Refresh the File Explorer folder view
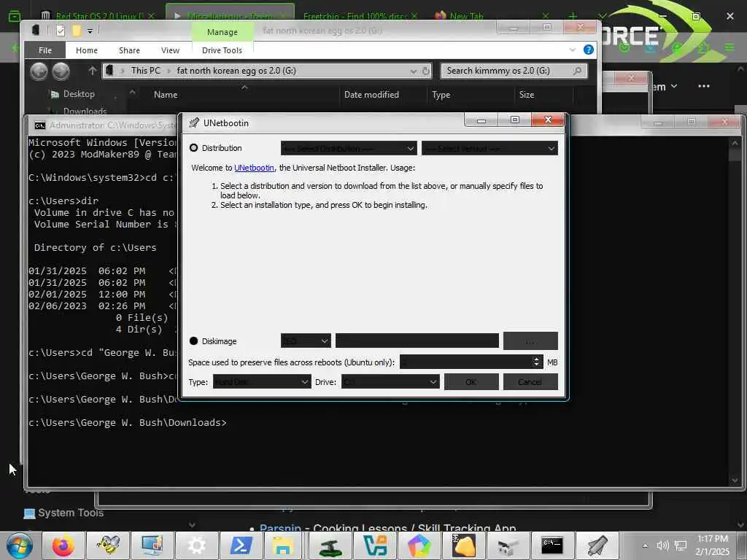This screenshot has height=560, width=747. pyautogui.click(x=425, y=71)
